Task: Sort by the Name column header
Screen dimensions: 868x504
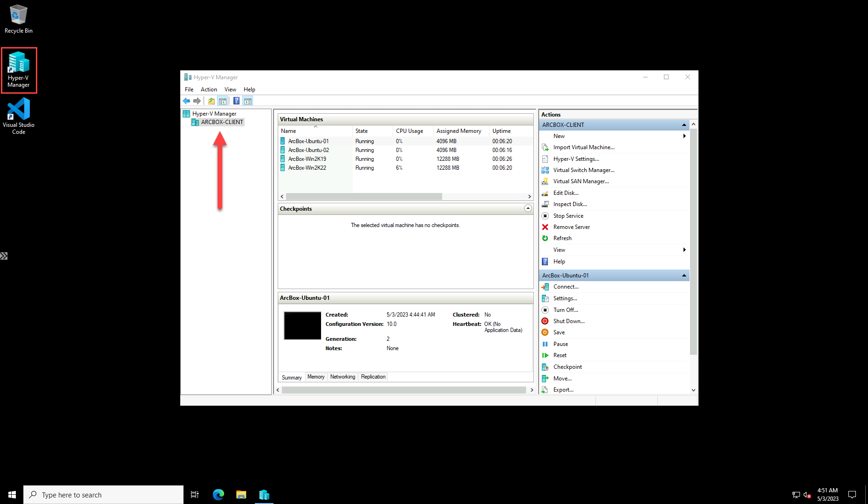Action: point(315,131)
